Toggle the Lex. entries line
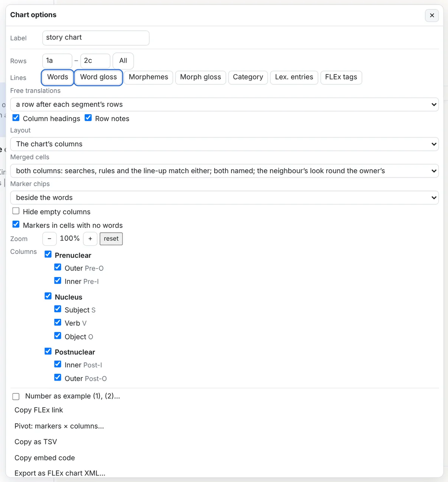Screen dimensions: 448x482 [294, 77]
